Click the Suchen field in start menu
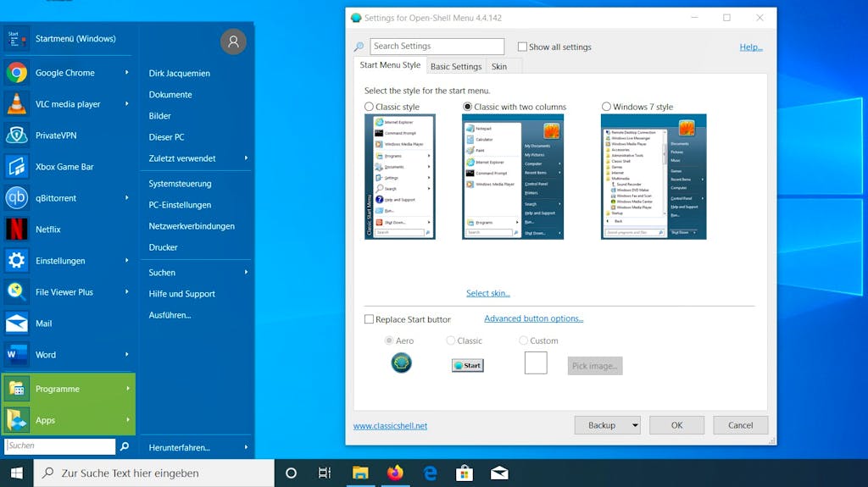Screen dimensions: 868x487 tap(60, 446)
